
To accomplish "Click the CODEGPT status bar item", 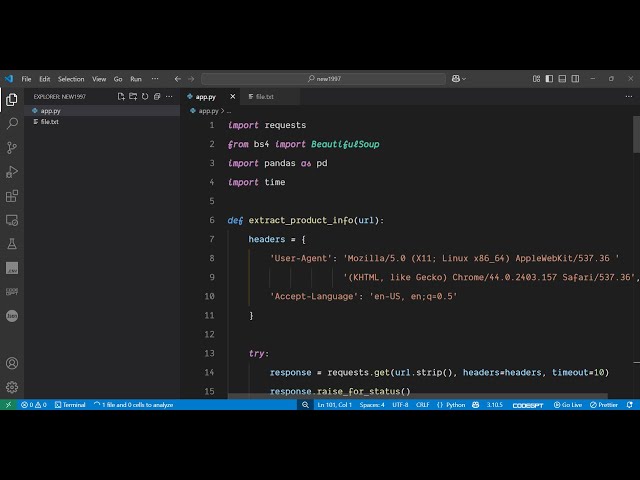I will (x=528, y=405).
